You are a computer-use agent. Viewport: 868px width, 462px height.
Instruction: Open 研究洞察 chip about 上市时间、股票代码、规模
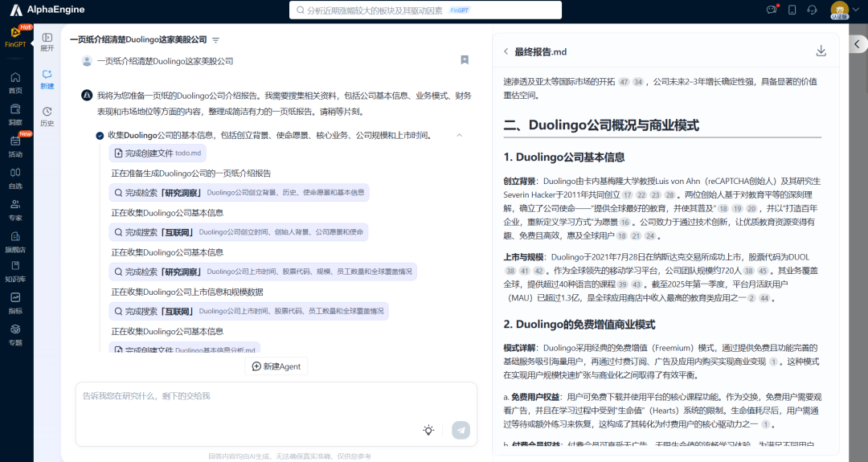tap(263, 272)
